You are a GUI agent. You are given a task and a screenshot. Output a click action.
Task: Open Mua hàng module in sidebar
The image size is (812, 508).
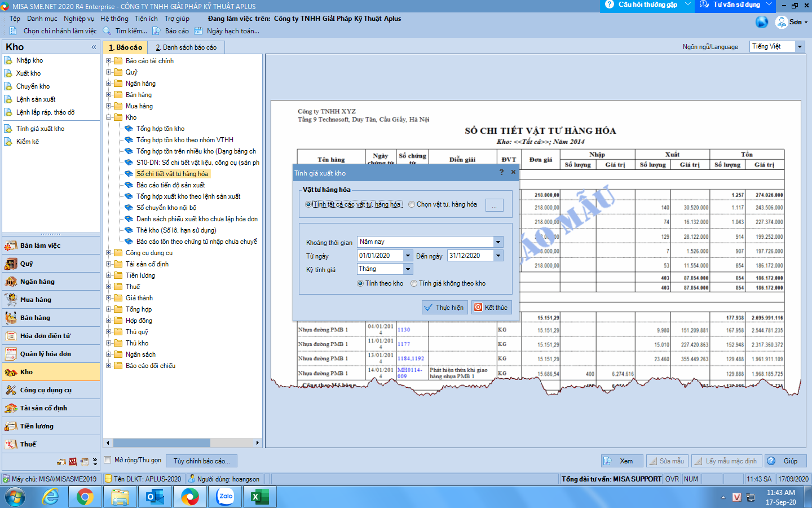[x=51, y=300]
